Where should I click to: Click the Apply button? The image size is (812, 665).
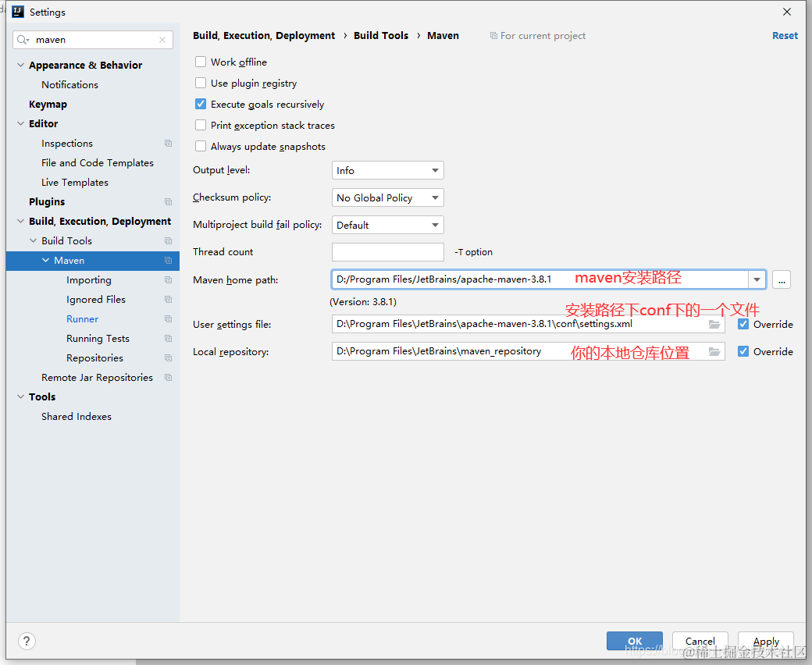click(766, 642)
